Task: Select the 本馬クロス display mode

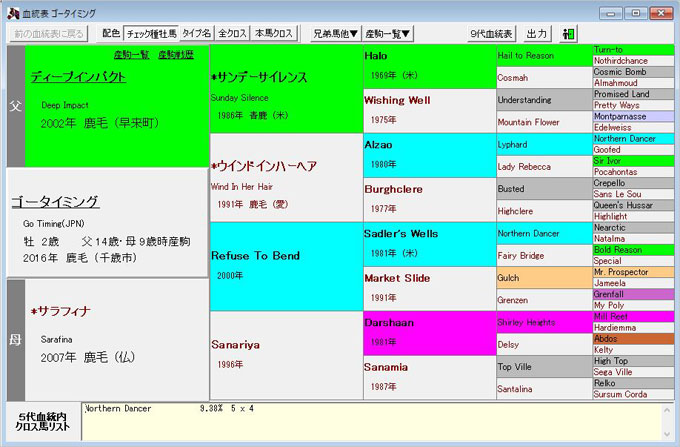Action: 274,34
